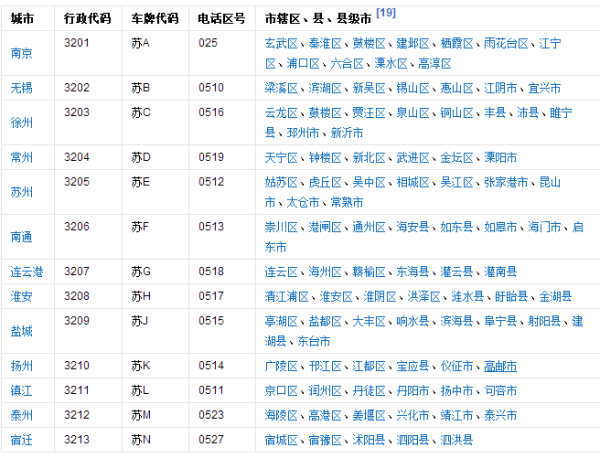Open the 常州 city link
This screenshot has width=600, height=458.
pos(21,157)
